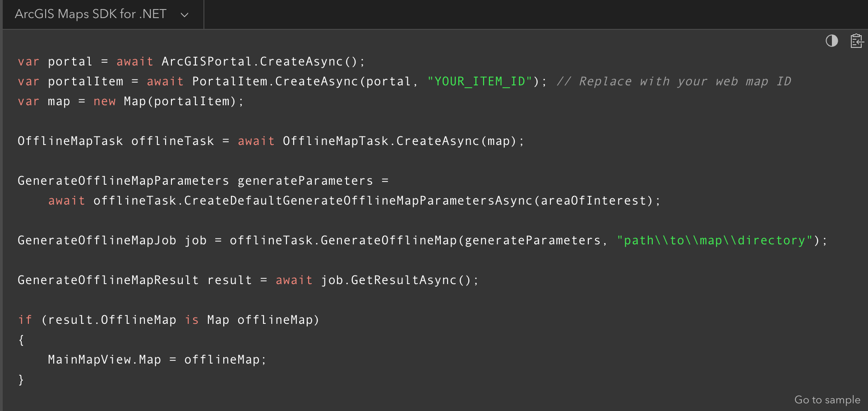Image resolution: width=868 pixels, height=411 pixels.
Task: Click the GenerateOfflineMapJob type name
Action: click(x=97, y=240)
